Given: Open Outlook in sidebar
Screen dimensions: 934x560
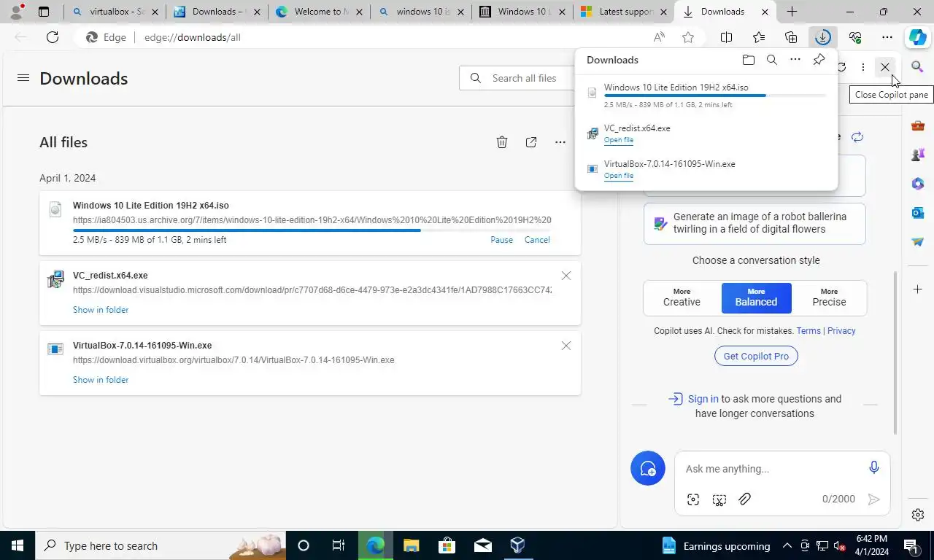Looking at the screenshot, I should [918, 213].
